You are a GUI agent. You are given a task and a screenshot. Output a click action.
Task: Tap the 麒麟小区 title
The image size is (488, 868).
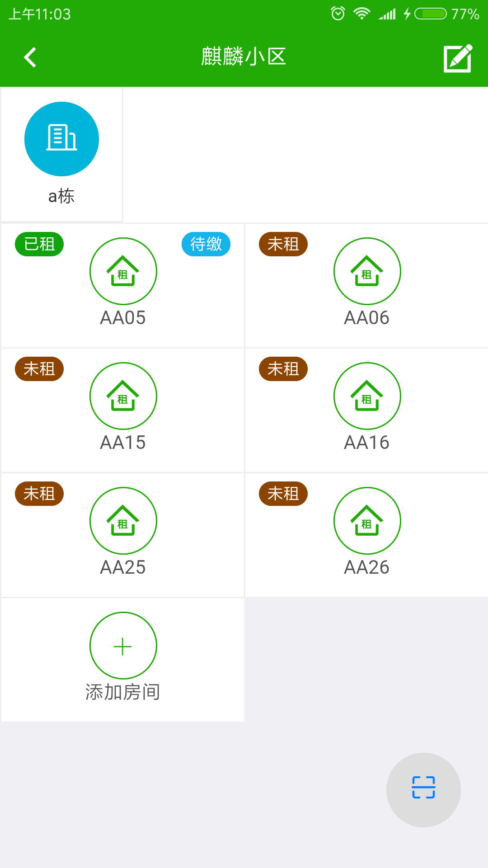click(x=244, y=57)
